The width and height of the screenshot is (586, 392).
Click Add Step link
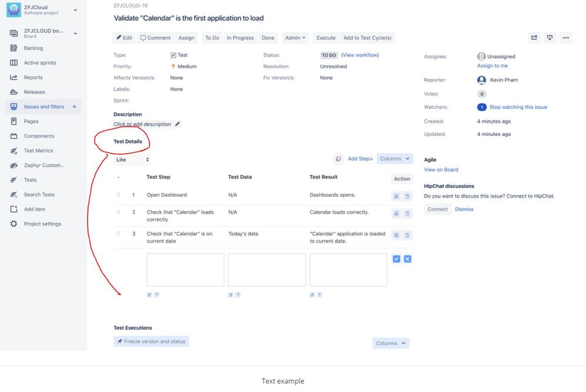360,159
